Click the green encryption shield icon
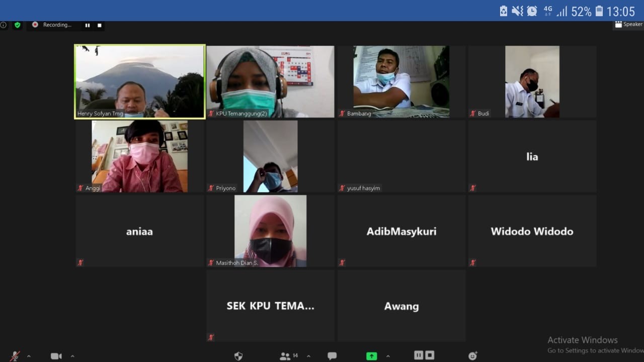The width and height of the screenshot is (644, 362). point(18,25)
